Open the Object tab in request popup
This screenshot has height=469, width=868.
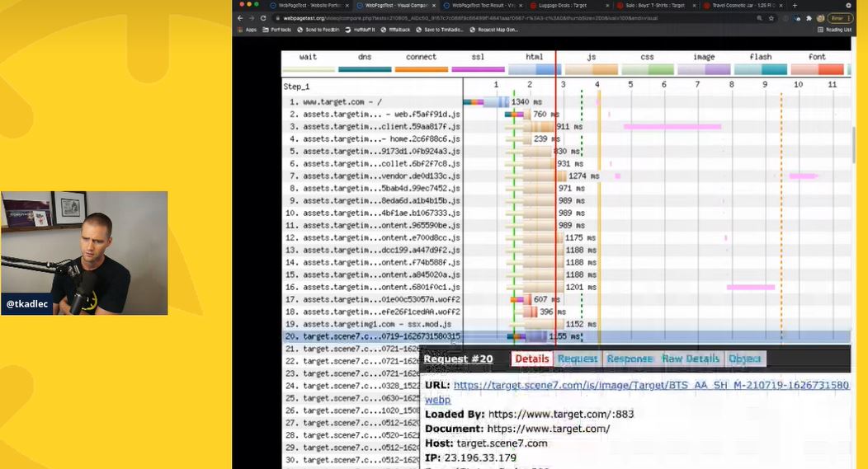[744, 359]
